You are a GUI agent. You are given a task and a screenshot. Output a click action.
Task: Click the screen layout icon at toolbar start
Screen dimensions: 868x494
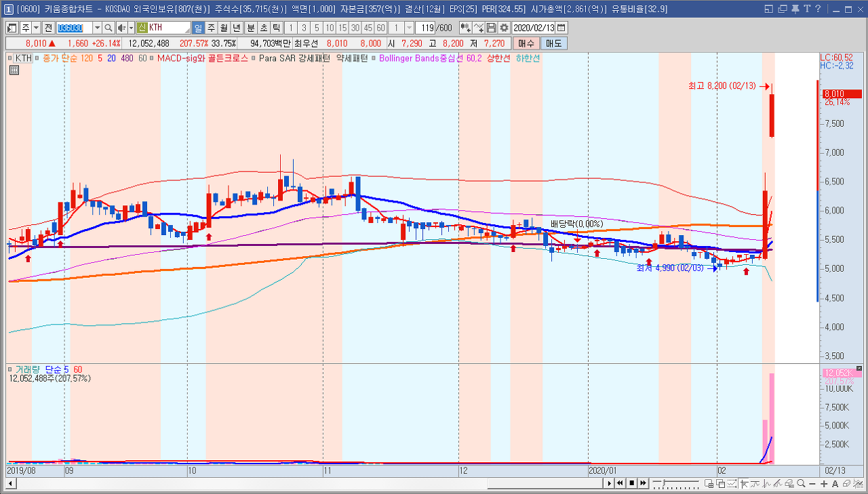tap(12, 28)
